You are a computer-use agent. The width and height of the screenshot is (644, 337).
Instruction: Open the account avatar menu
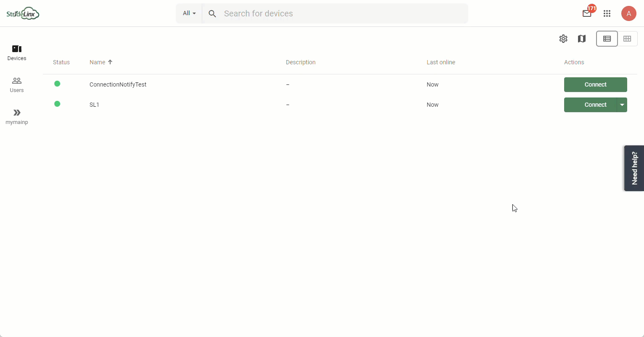(629, 13)
